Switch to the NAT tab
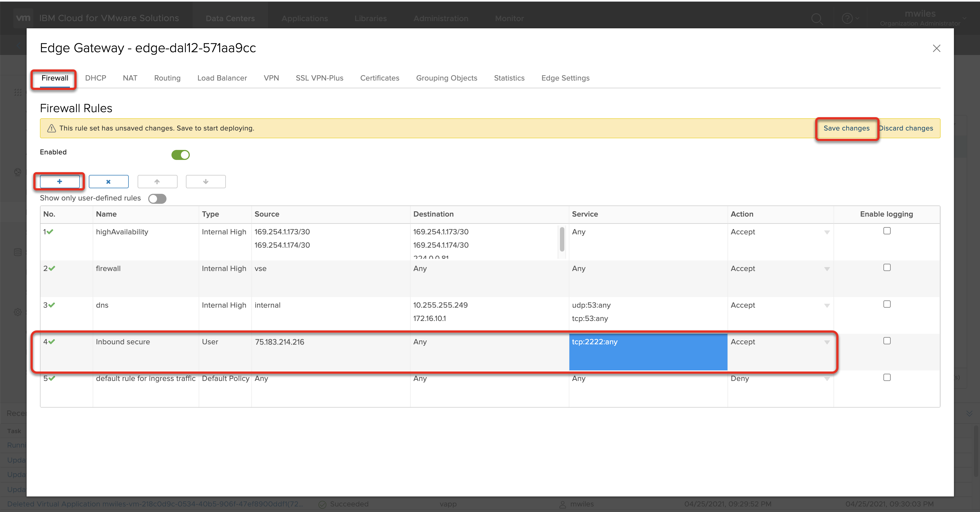This screenshot has width=980, height=512. tap(130, 78)
